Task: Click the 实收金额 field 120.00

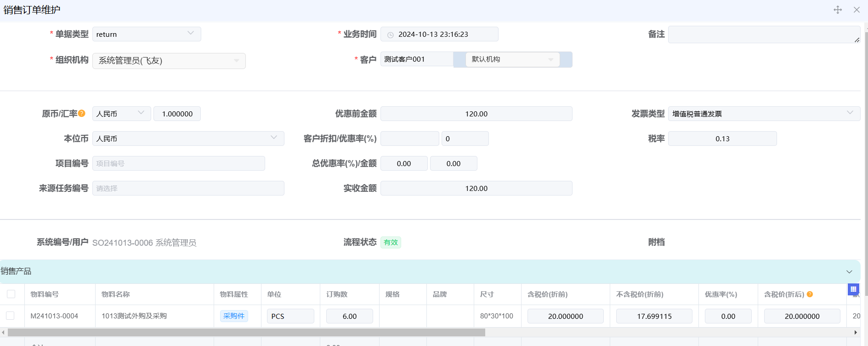Action: pos(477,188)
